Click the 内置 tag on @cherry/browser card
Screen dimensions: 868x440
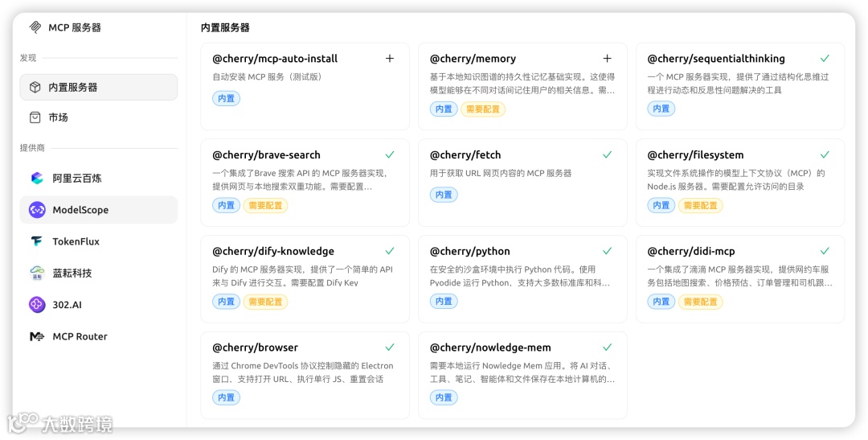tap(227, 397)
